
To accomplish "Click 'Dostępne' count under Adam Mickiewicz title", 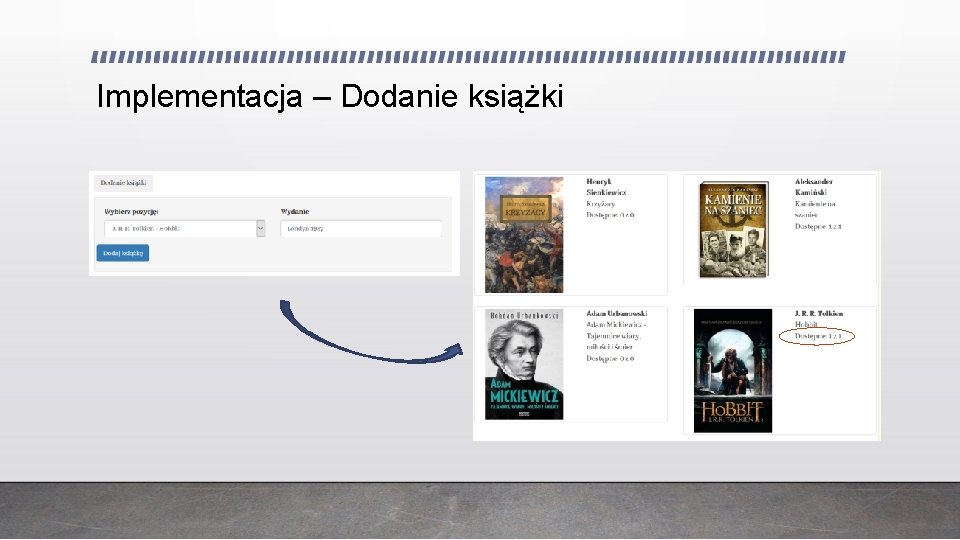I will click(x=610, y=358).
